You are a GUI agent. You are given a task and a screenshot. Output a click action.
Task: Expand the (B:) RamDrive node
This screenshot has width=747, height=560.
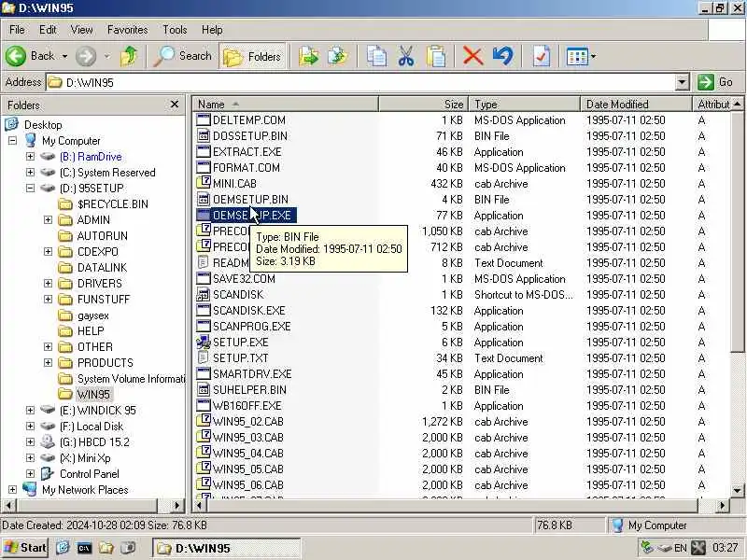(x=30, y=156)
